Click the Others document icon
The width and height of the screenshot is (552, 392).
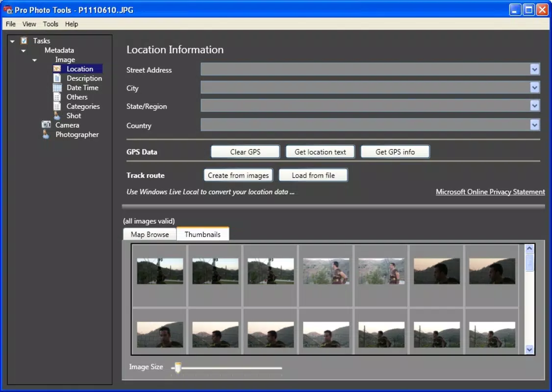pos(57,97)
